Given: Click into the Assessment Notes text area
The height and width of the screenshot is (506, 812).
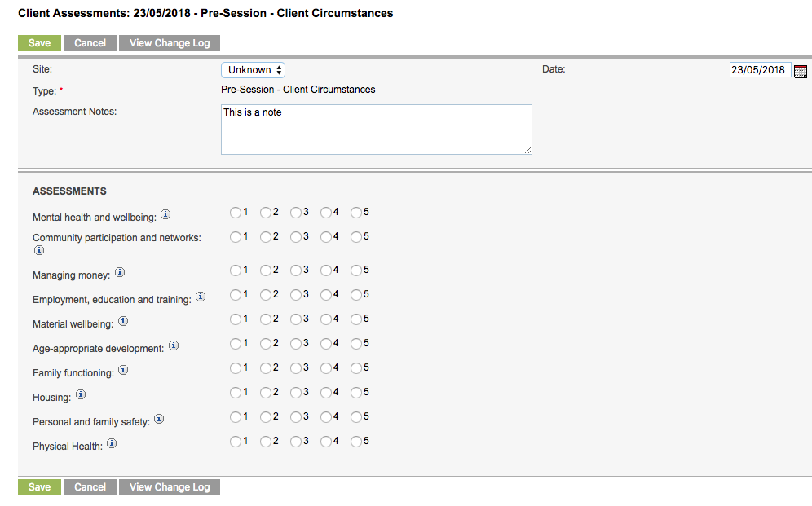Looking at the screenshot, I should point(377,130).
